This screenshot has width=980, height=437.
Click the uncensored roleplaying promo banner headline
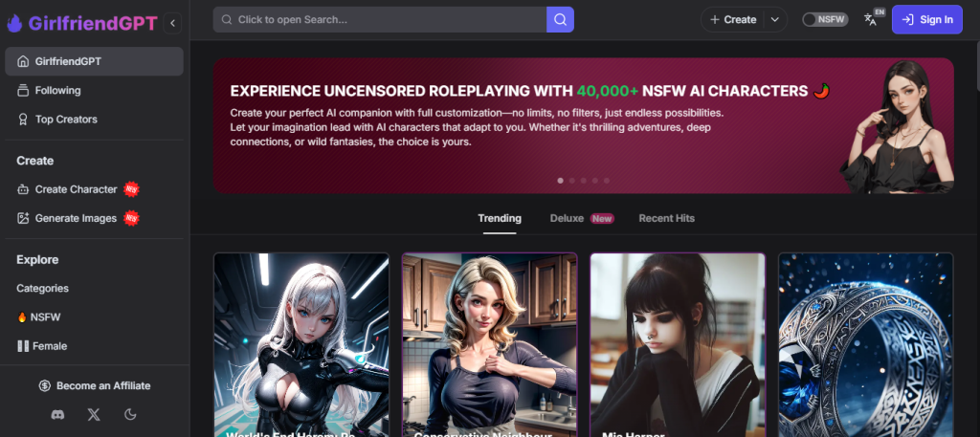coord(530,91)
